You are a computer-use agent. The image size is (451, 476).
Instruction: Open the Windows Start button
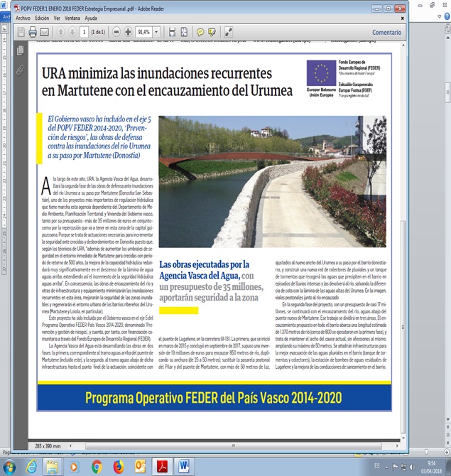click(9, 467)
